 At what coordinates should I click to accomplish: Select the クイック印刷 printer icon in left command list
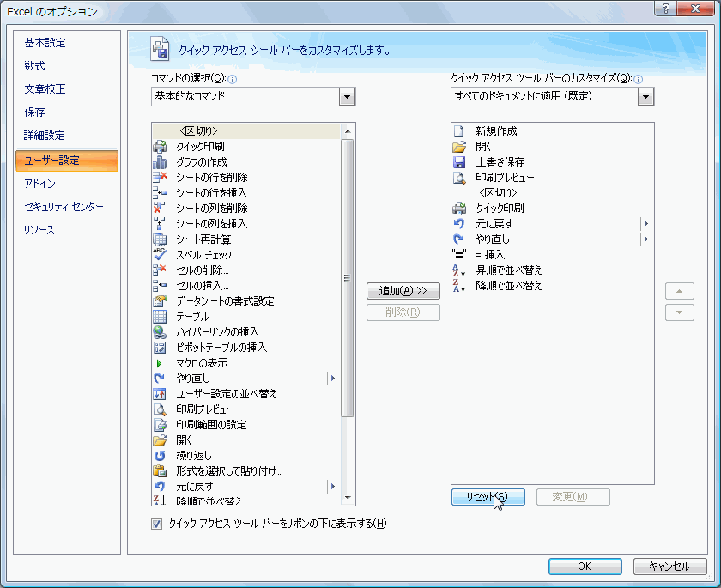[x=160, y=147]
